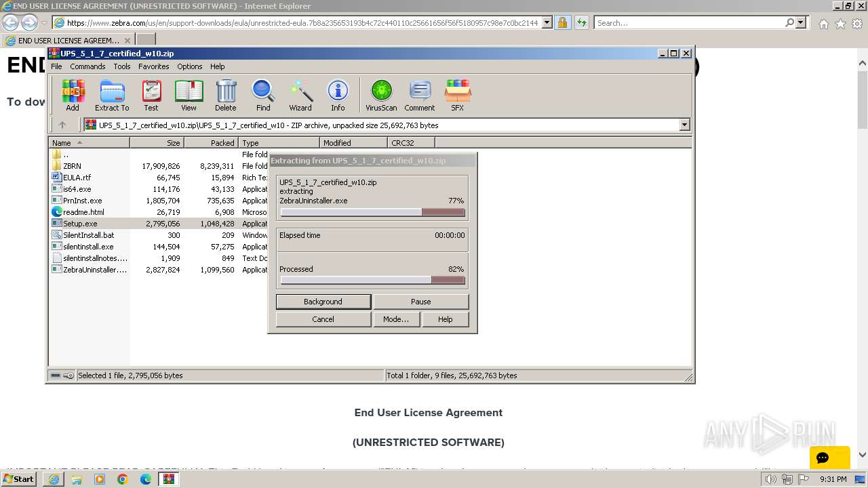Image resolution: width=868 pixels, height=488 pixels.
Task: Open Chrome from taskbar
Action: (123, 479)
